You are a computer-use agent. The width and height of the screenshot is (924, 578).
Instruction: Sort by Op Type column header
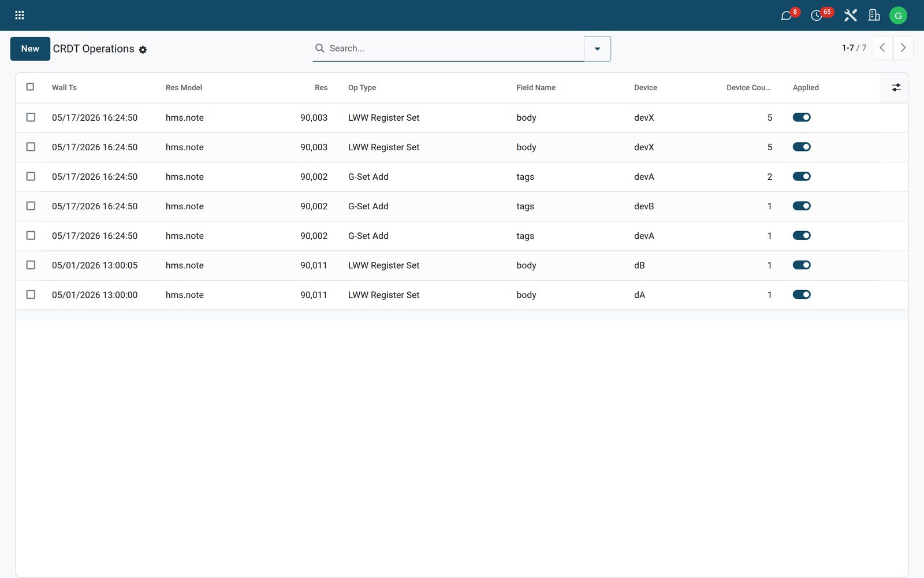[x=362, y=88]
